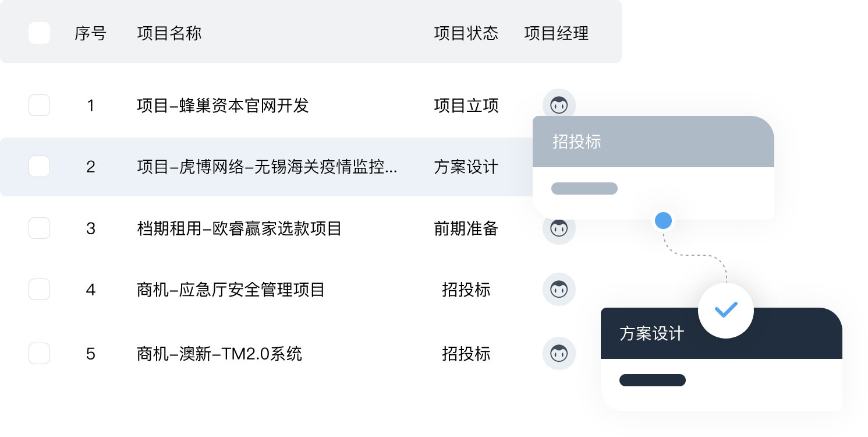
Task: Tick the checkbox for row 3
Action: [39, 228]
